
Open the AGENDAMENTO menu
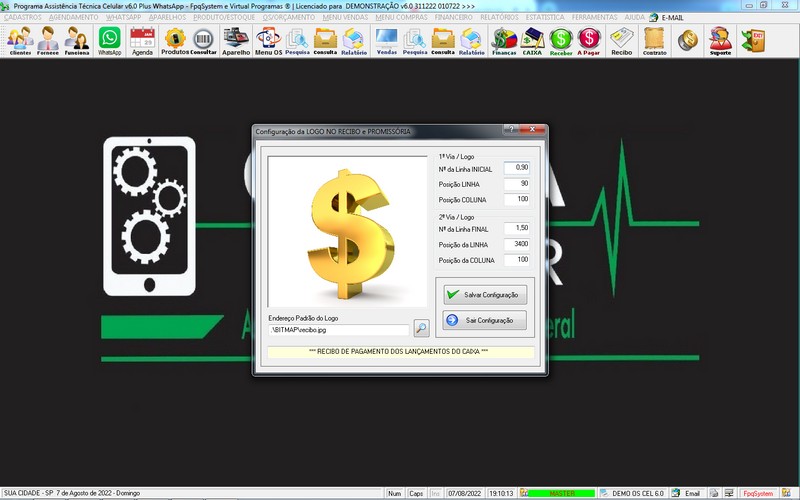coord(73,17)
